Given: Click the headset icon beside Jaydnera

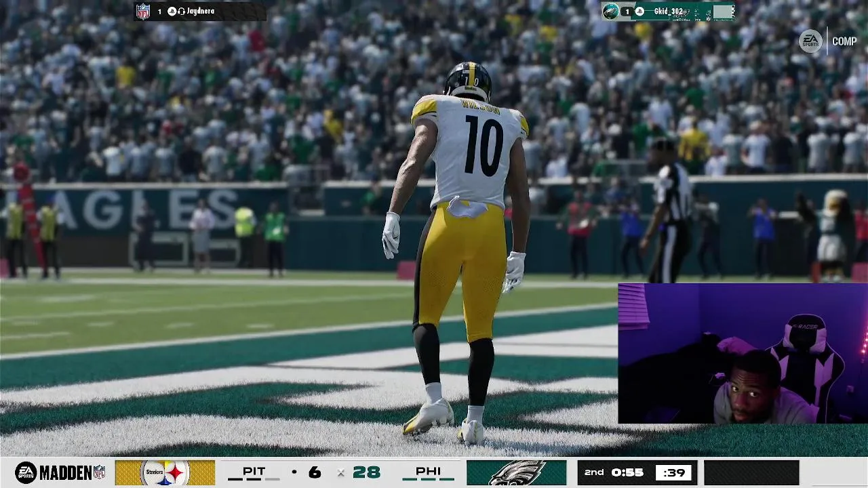Looking at the screenshot, I should [181, 12].
